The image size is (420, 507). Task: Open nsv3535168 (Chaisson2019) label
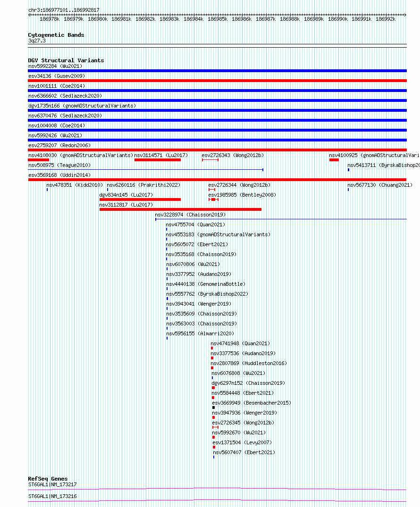click(x=201, y=255)
